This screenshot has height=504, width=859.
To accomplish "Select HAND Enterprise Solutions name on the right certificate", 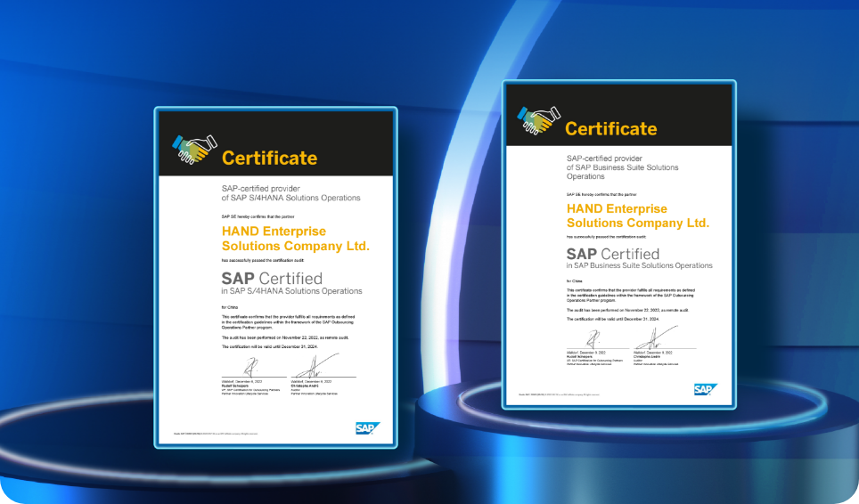I will click(x=637, y=215).
